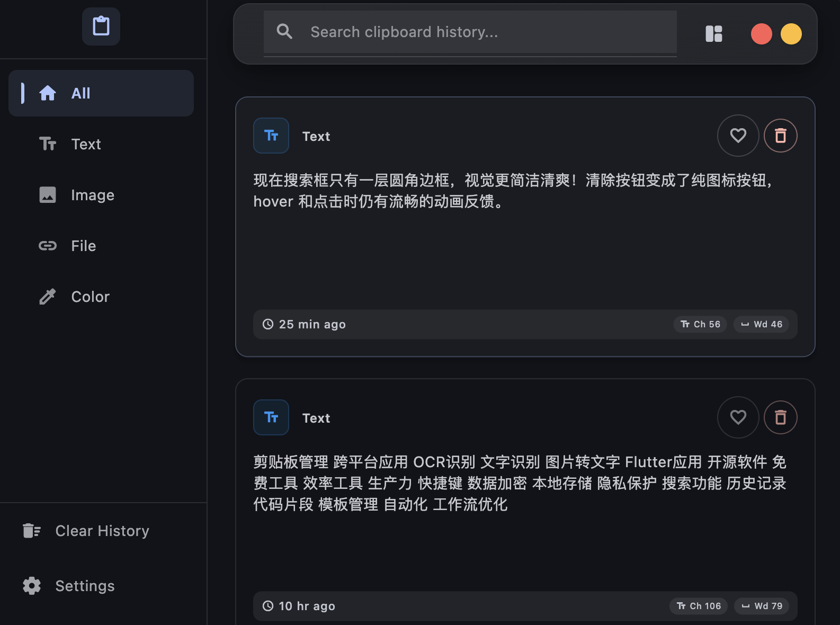Click the home icon next to All
Image resolution: width=840 pixels, height=625 pixels.
pos(48,93)
